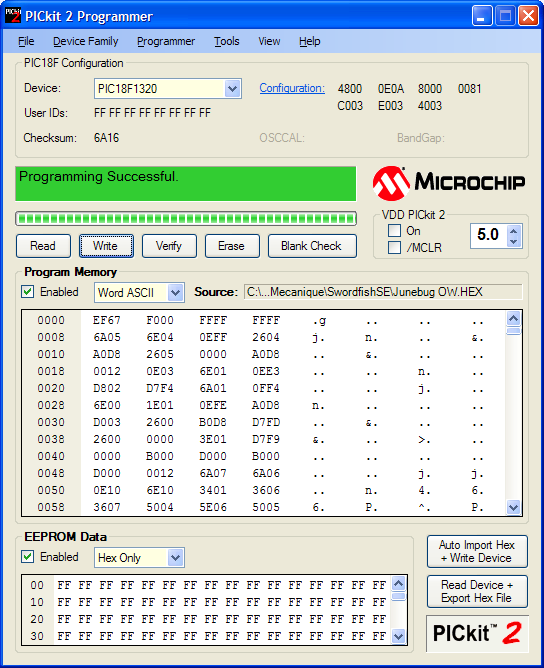Viewport: 544px width, 668px height.
Task: Click the Microchip logo
Action: point(449,183)
